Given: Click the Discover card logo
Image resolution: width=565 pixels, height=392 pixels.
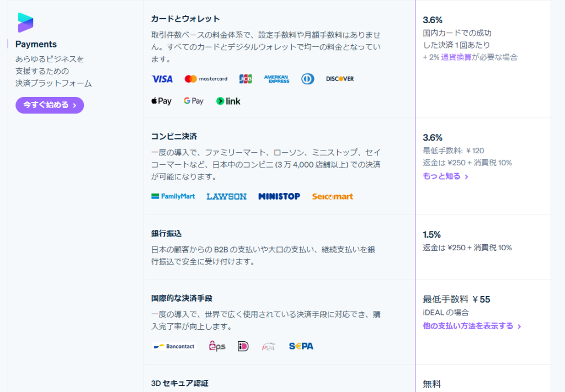Looking at the screenshot, I should click(340, 79).
